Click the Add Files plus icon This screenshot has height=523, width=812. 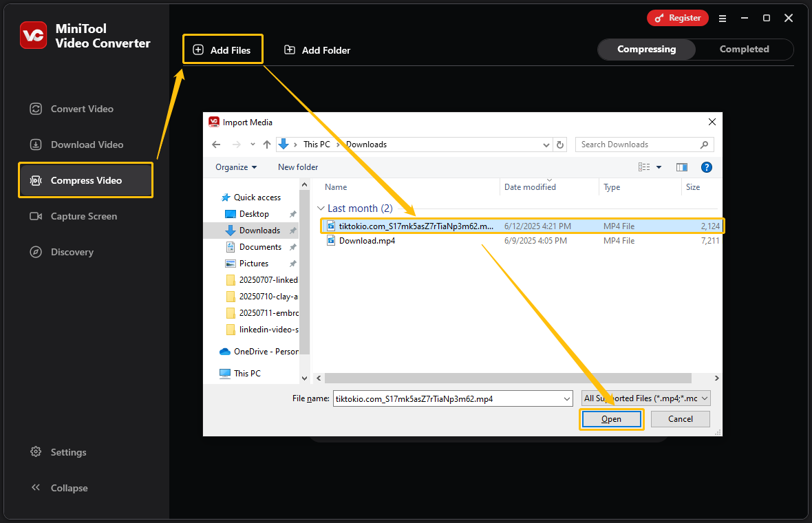pos(198,50)
